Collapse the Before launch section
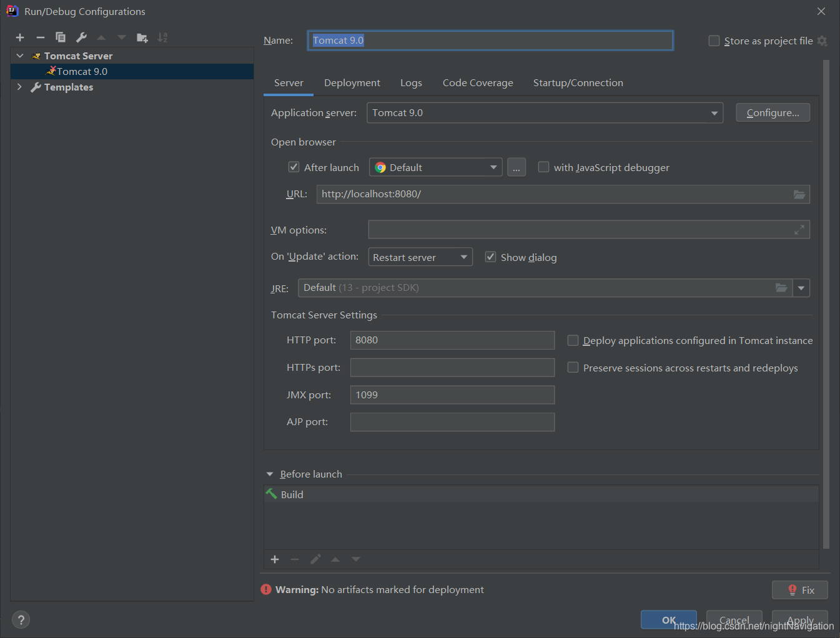 click(x=270, y=474)
